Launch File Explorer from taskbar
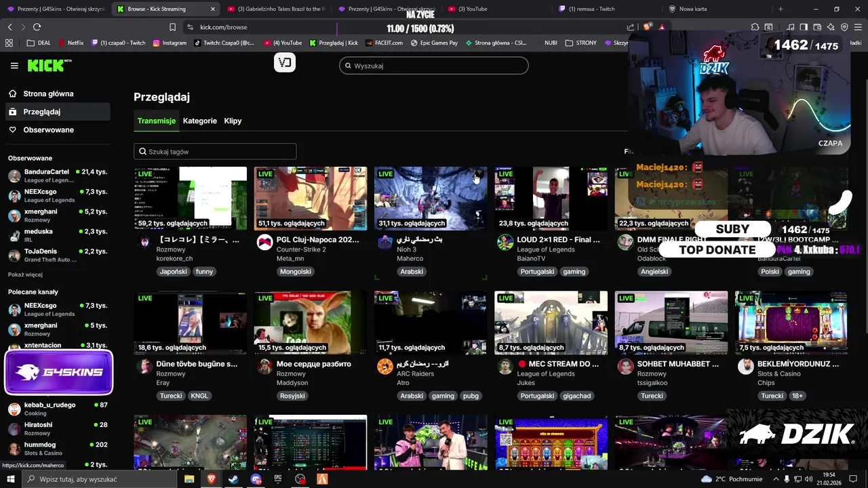 (189, 479)
